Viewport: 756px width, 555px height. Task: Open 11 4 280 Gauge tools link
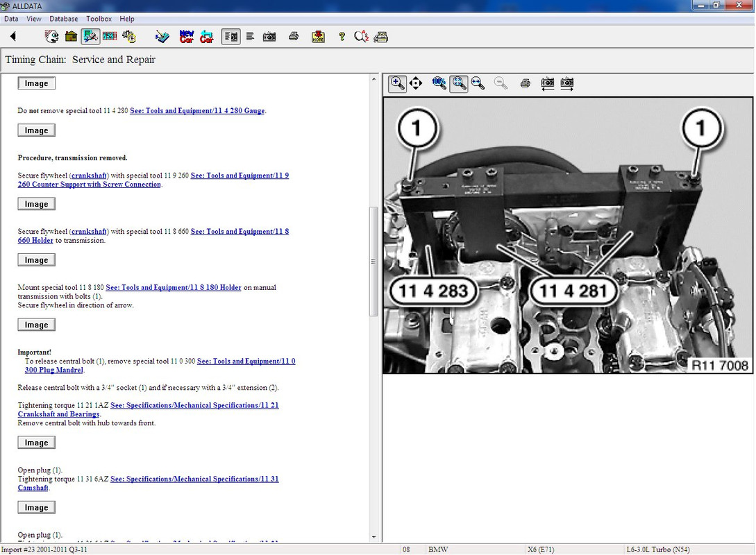point(197,111)
